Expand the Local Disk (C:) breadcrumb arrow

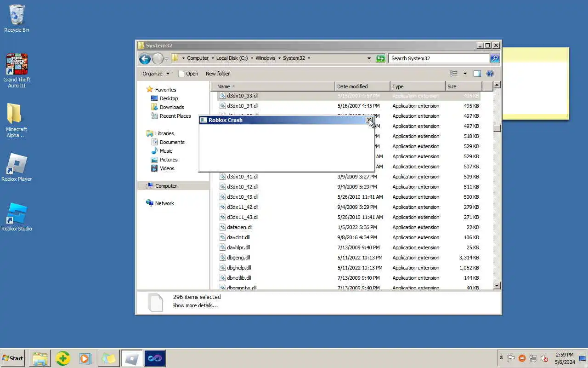252,58
